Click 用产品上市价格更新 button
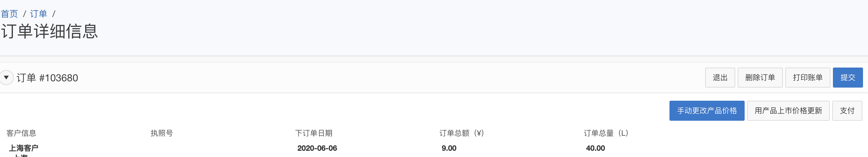The height and width of the screenshot is (157, 868). point(788,111)
